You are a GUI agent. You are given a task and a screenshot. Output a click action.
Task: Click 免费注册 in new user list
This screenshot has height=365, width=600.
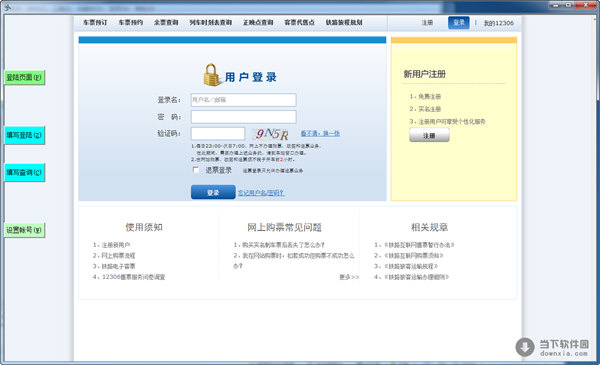(429, 96)
